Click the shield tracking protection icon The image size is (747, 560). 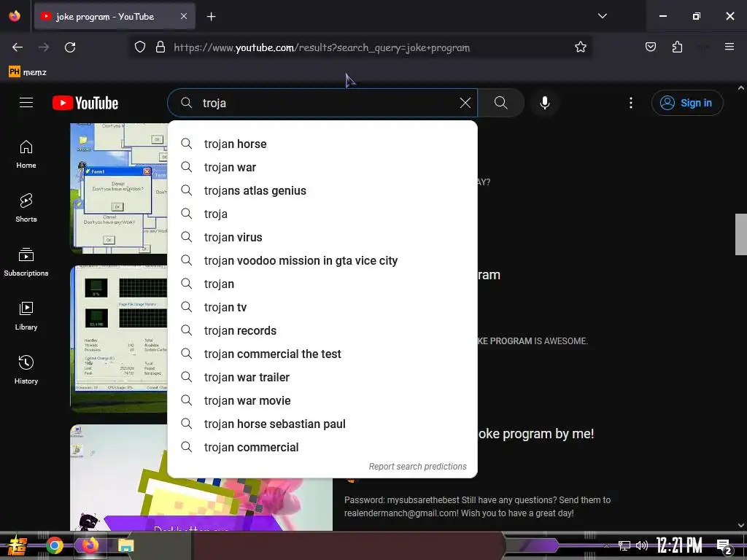pyautogui.click(x=139, y=47)
